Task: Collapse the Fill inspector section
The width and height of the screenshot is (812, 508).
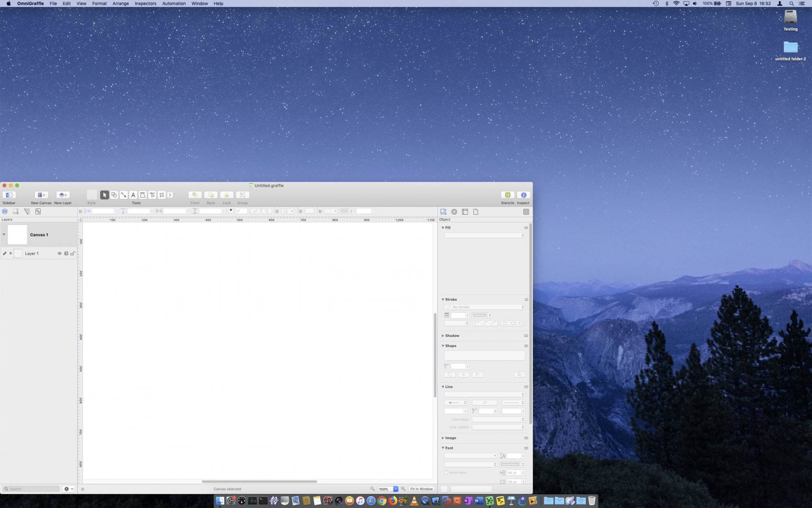Action: 443,228
